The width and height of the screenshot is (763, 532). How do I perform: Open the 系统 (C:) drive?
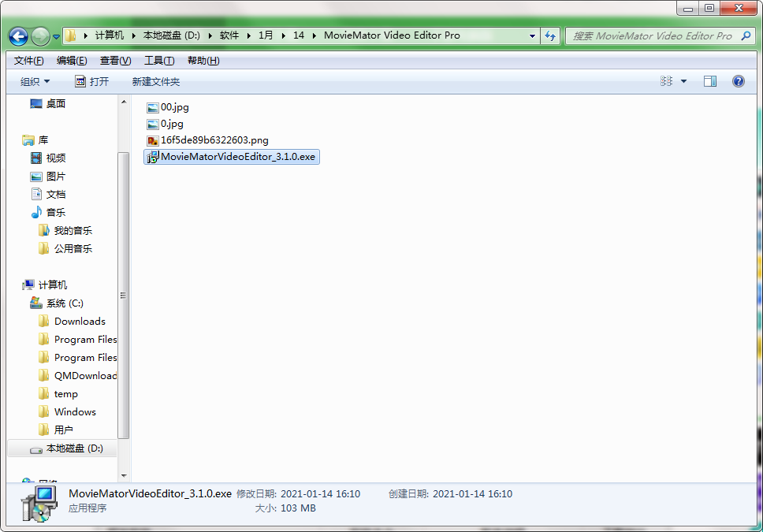[x=65, y=303]
